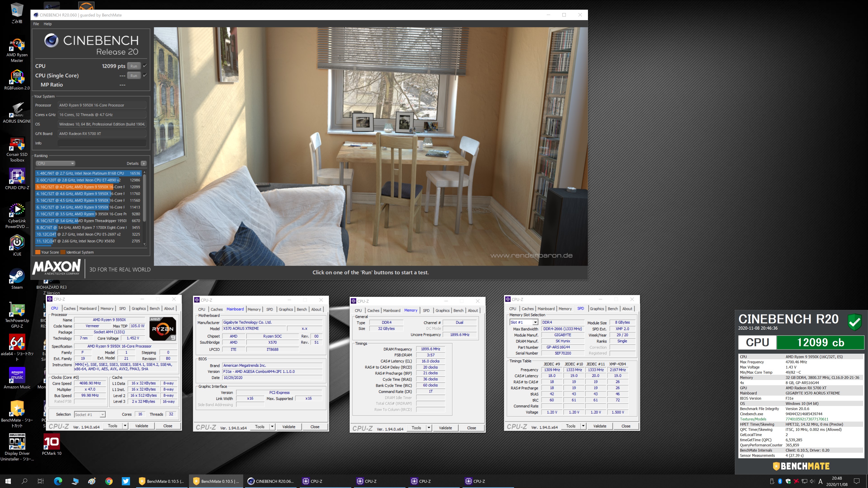Open Corsair SSD Toolbox shortcut

[17, 150]
